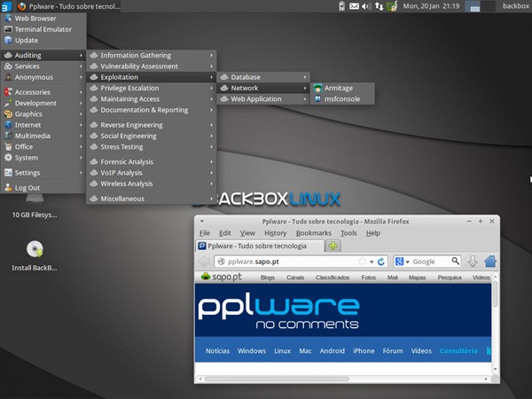The image size is (532, 399).
Task: Click the new tab plus icon in Firefox
Action: click(332, 246)
